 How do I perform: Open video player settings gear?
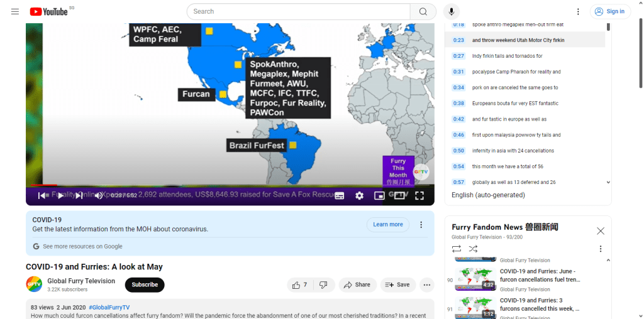(359, 195)
